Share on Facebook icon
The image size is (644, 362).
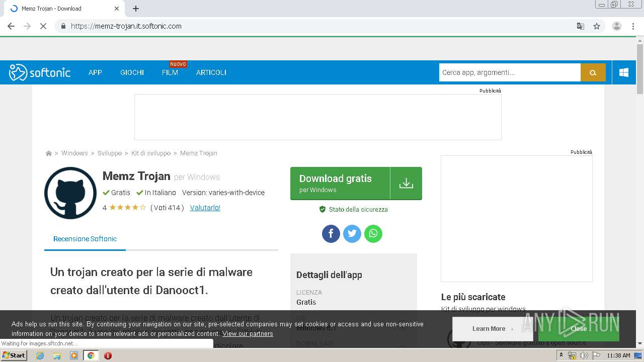click(331, 233)
